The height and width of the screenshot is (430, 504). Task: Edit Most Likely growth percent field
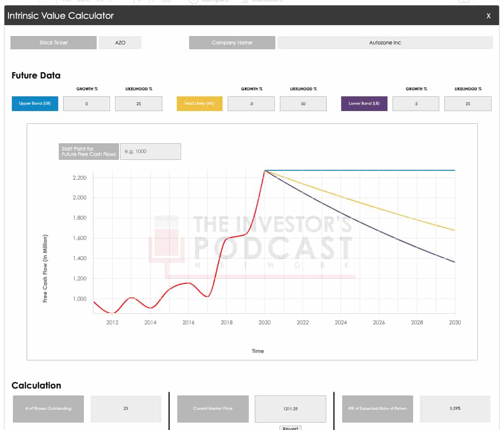[251, 104]
